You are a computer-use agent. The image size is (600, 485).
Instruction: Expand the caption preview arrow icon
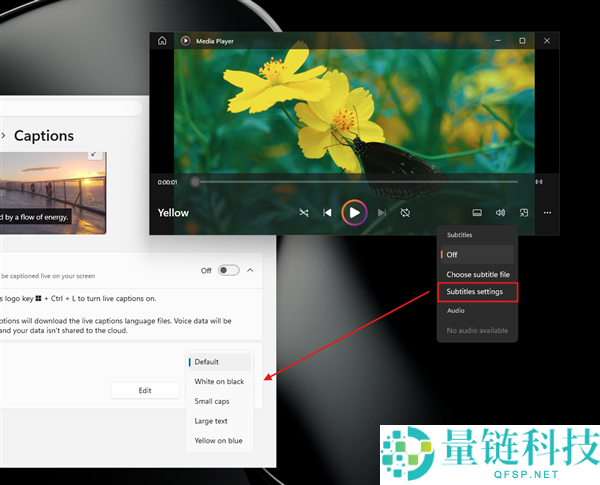[94, 154]
